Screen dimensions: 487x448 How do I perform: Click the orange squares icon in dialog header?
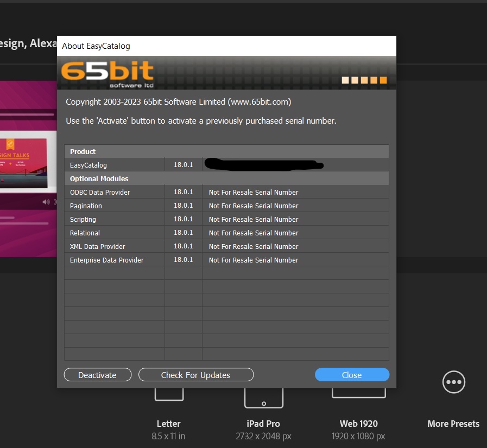tap(364, 80)
